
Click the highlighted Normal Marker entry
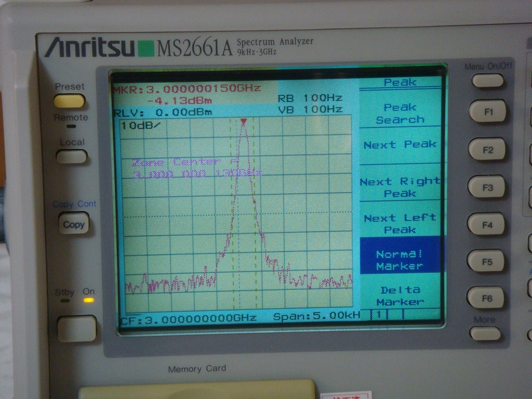400,255
